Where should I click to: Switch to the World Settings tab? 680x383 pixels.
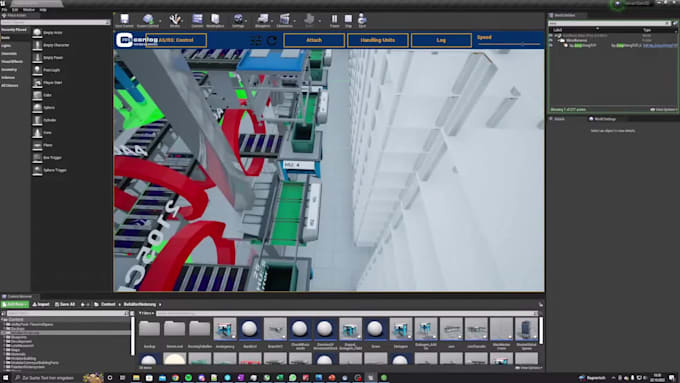pyautogui.click(x=602, y=119)
